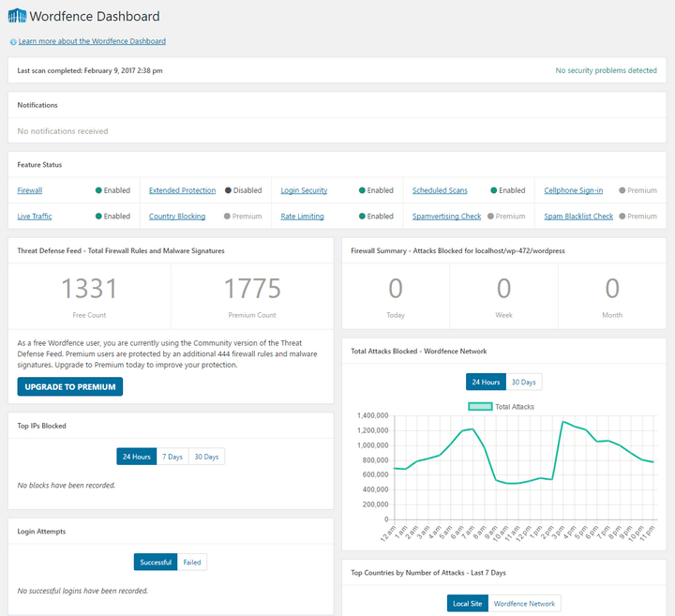This screenshot has height=616, width=675.
Task: Click the green status dot for Live Traffic
Action: 98,216
